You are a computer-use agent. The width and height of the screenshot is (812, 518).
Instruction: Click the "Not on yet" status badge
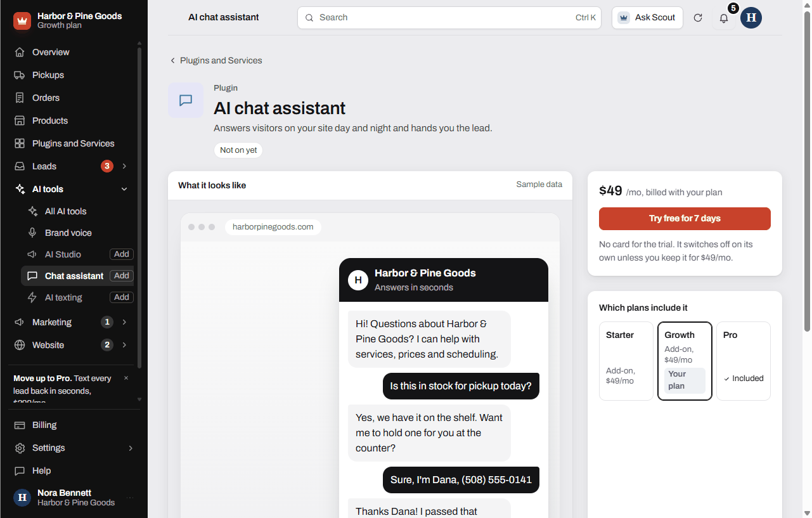coord(238,150)
